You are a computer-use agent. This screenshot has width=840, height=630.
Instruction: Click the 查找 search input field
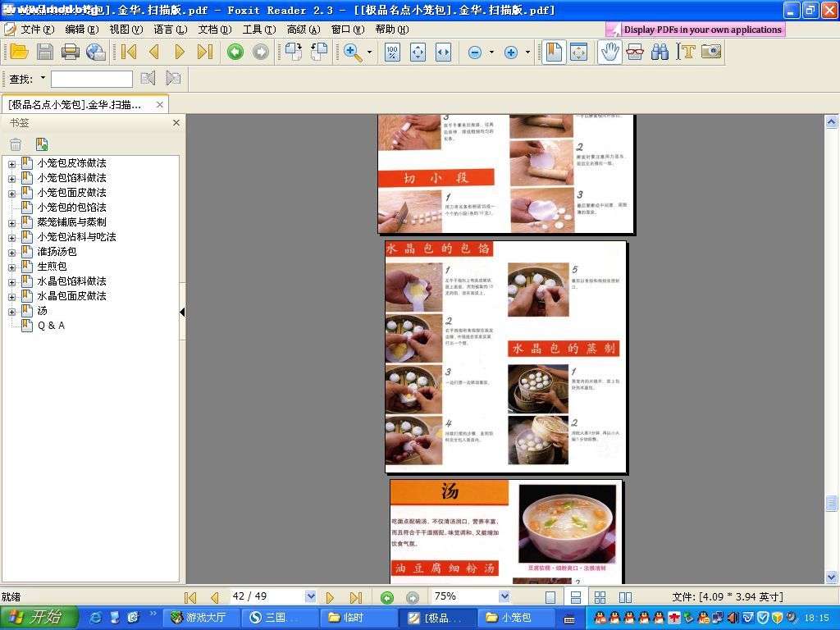pyautogui.click(x=92, y=79)
